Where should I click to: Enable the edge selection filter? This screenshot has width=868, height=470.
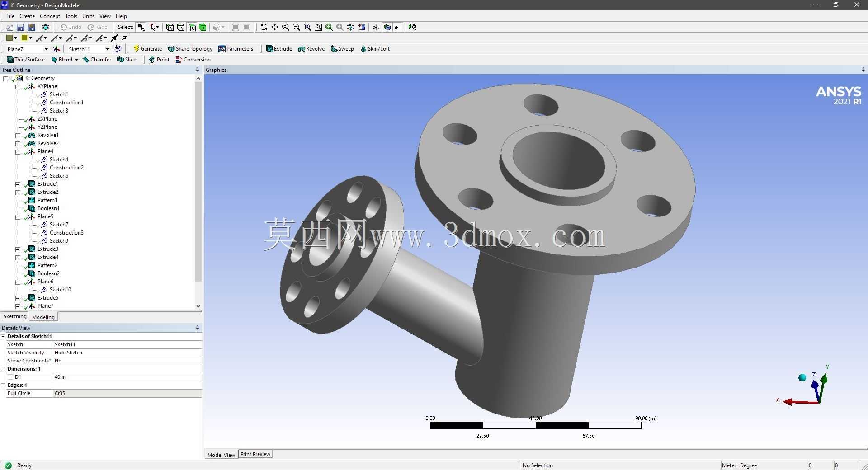181,27
